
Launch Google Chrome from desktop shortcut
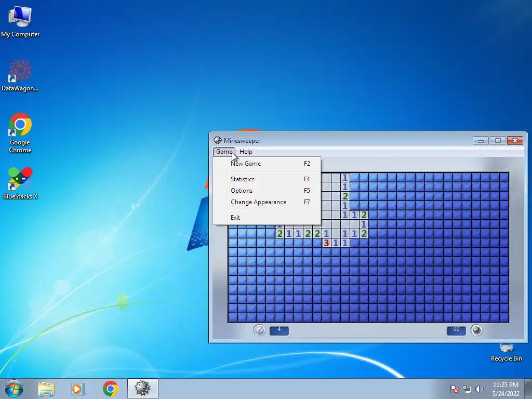(20, 133)
